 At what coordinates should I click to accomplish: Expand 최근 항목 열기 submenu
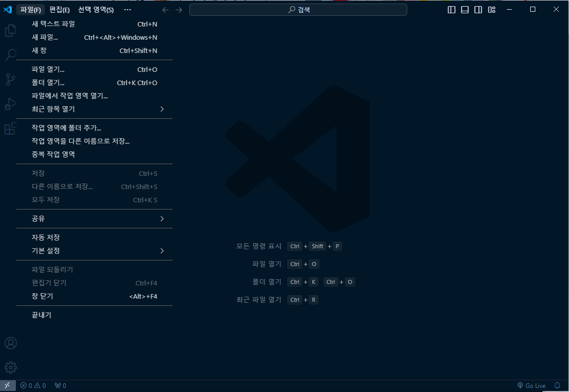pyautogui.click(x=94, y=109)
